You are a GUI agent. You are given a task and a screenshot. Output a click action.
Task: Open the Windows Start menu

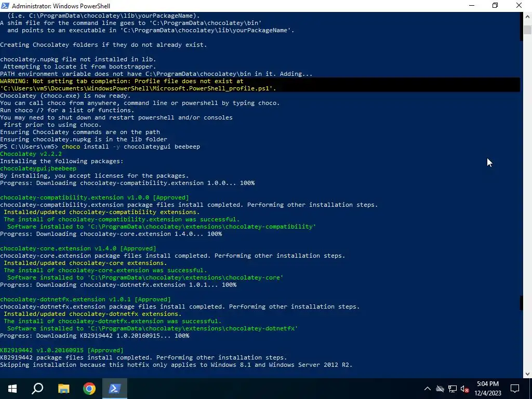(x=12, y=389)
